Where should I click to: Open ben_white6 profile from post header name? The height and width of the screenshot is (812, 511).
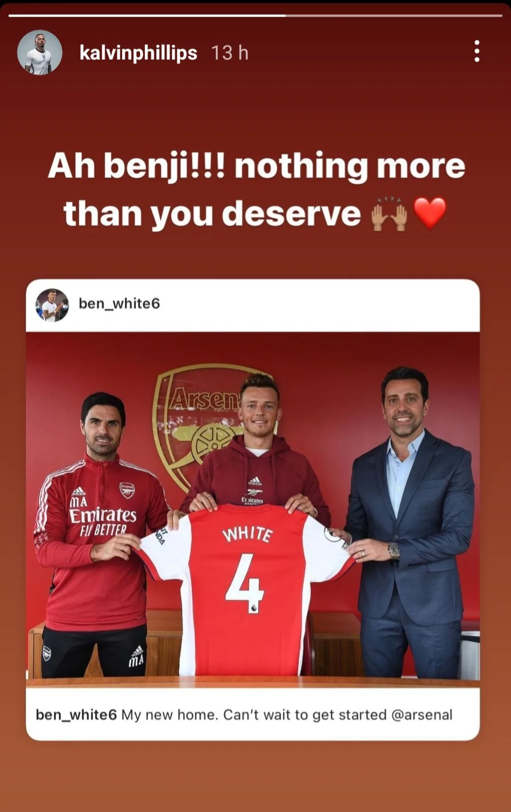click(x=119, y=303)
